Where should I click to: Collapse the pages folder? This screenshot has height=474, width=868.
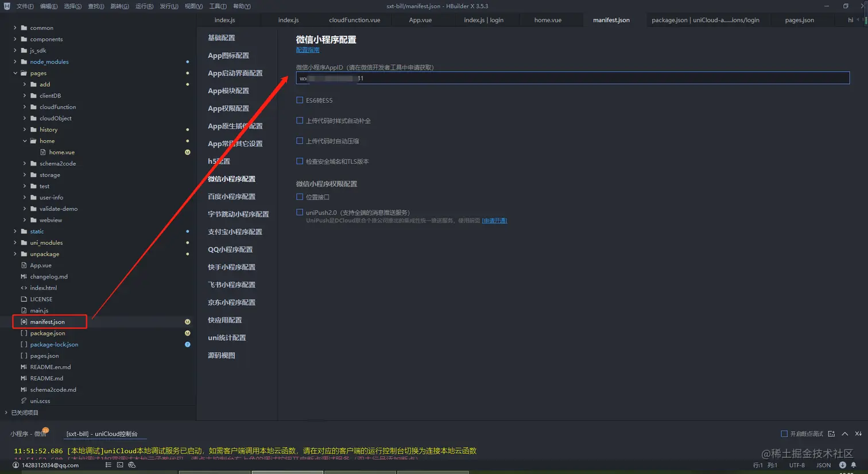(15, 73)
